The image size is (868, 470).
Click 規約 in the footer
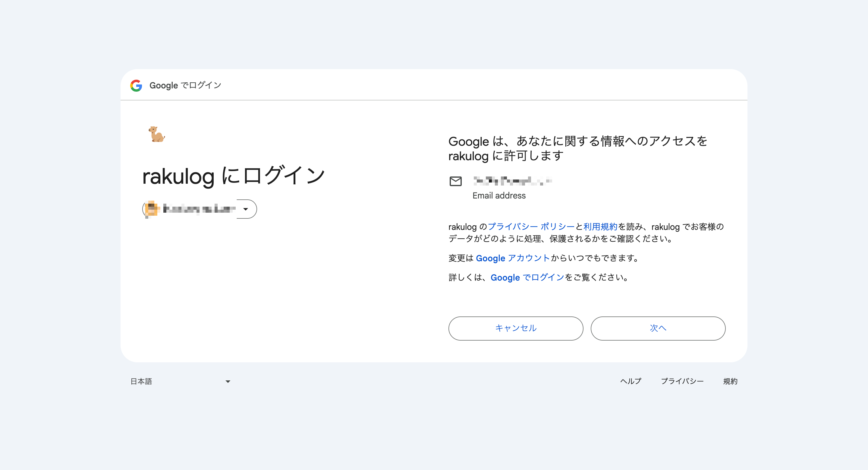(731, 381)
